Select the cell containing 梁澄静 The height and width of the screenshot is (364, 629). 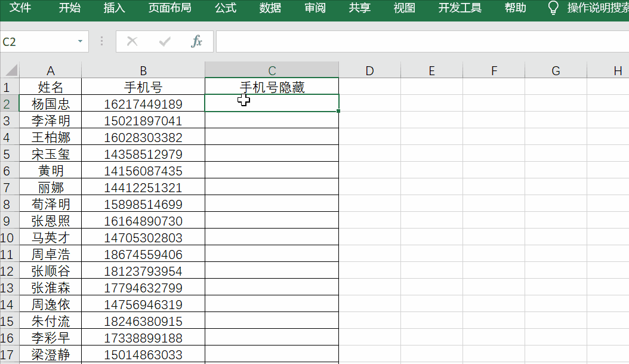(x=51, y=355)
